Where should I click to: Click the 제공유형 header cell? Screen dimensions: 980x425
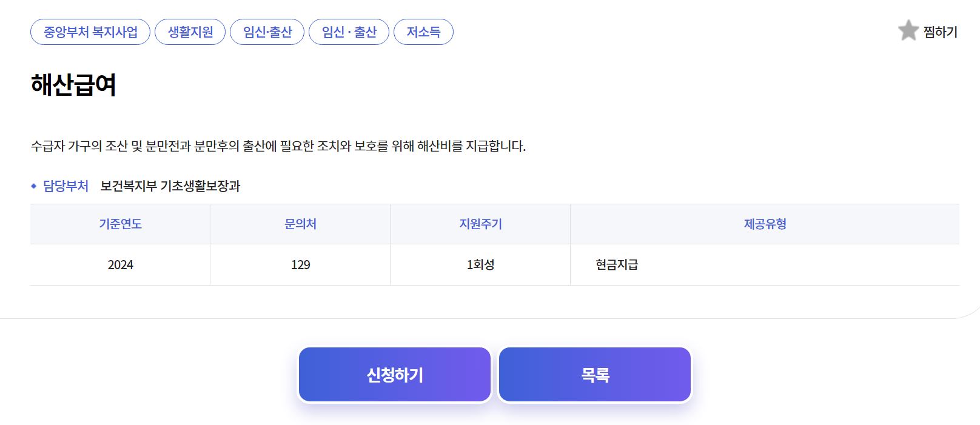pyautogui.click(x=765, y=224)
